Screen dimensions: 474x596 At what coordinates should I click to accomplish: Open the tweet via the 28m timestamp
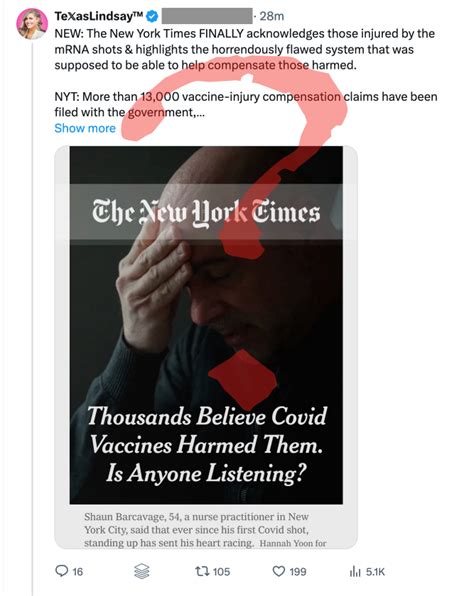272,16
